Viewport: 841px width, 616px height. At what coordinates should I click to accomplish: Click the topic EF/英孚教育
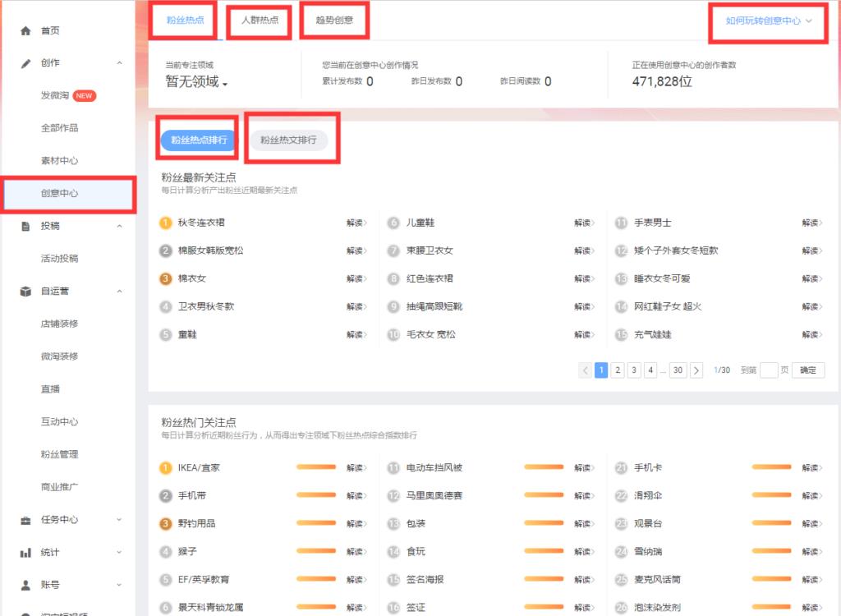[x=204, y=580]
